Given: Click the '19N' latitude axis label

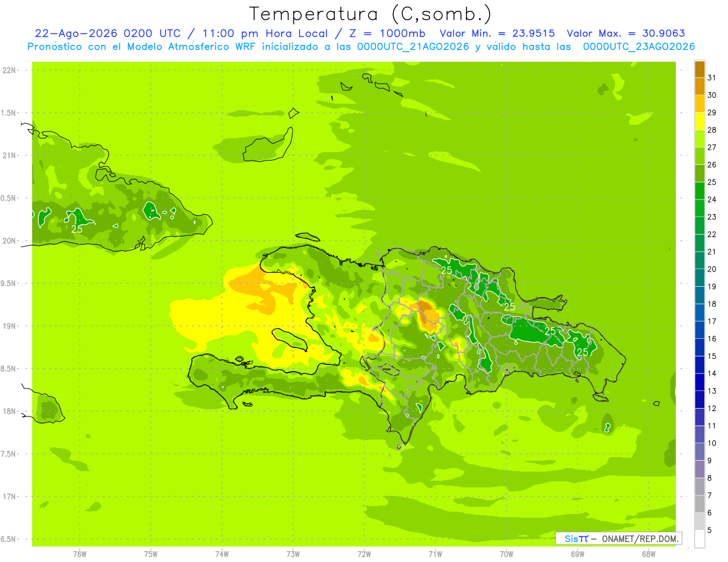Looking at the screenshot, I should pyautogui.click(x=10, y=326).
